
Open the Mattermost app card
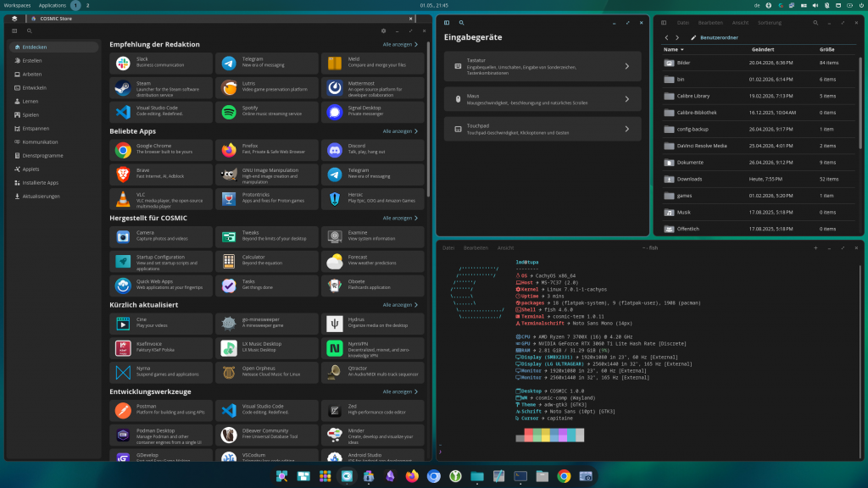(x=373, y=87)
